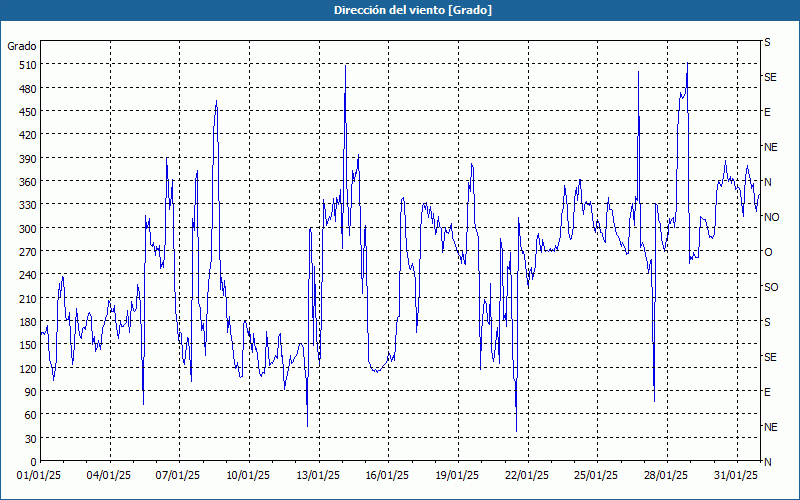Click the 90 left axis label
800x500 pixels.
(31, 392)
